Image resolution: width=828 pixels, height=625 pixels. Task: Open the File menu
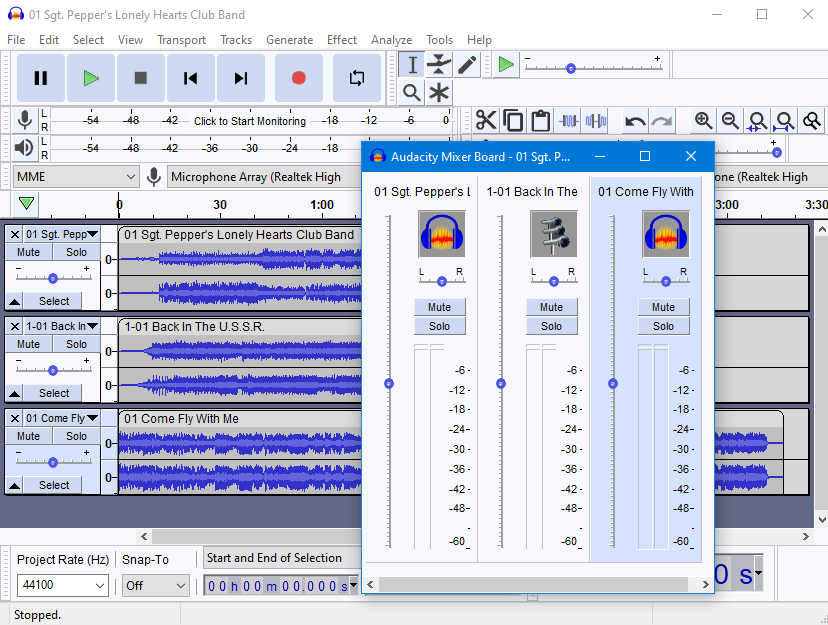pos(16,40)
